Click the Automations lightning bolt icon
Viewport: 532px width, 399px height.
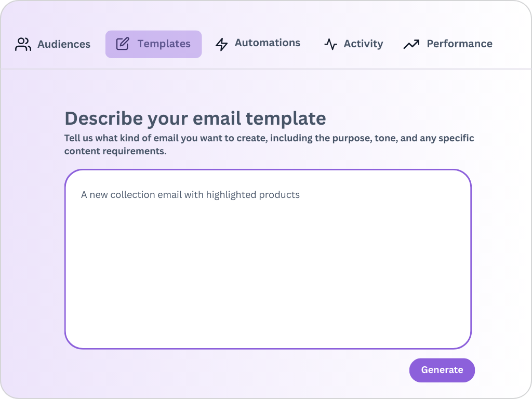click(221, 44)
